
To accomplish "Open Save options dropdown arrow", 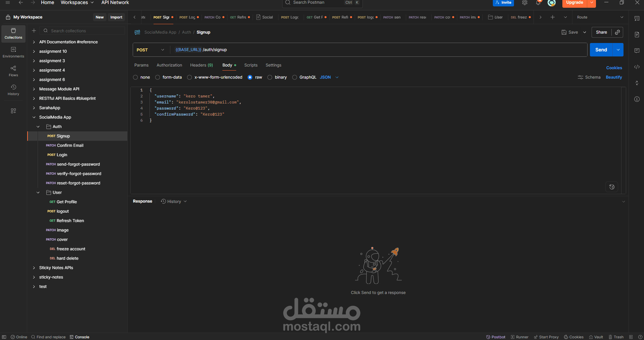I will [x=585, y=32].
